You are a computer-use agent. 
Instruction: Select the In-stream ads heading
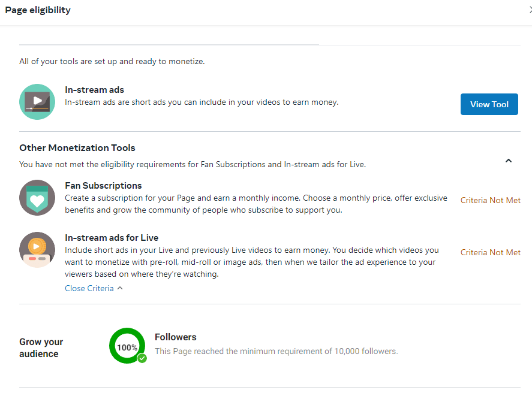(x=94, y=90)
